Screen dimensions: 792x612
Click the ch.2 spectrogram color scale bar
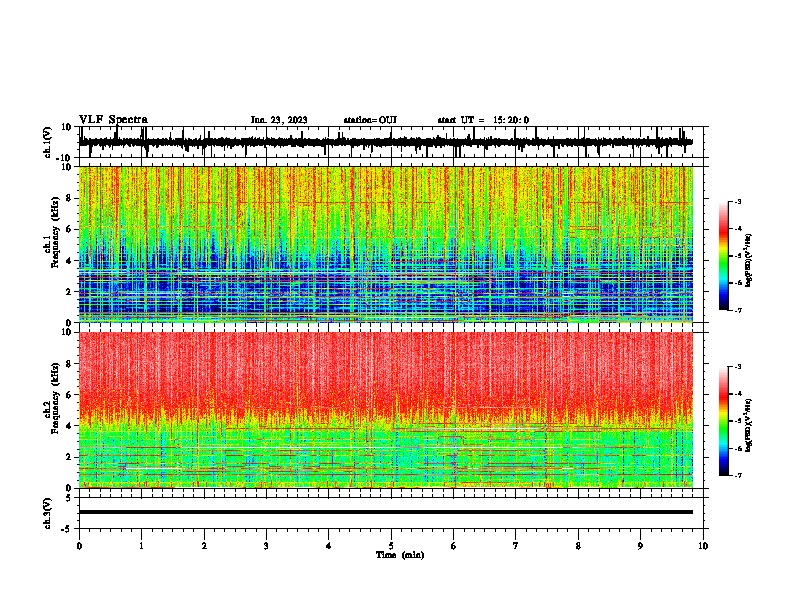click(x=724, y=421)
